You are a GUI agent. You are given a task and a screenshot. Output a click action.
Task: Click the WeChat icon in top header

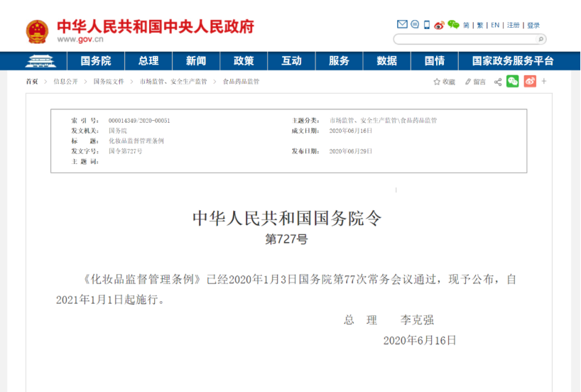point(453,25)
